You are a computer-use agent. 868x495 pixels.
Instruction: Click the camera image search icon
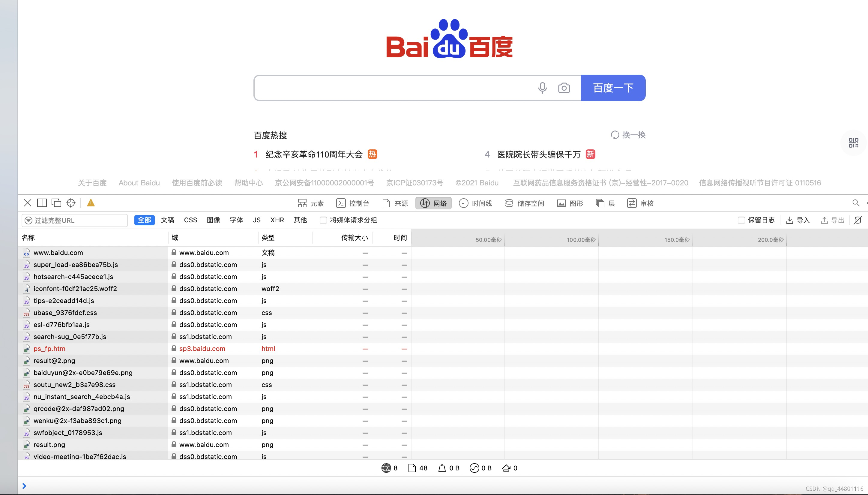coord(564,88)
